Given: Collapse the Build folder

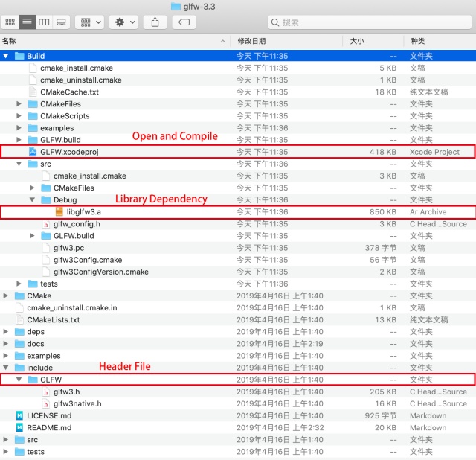Looking at the screenshot, I should (5, 56).
